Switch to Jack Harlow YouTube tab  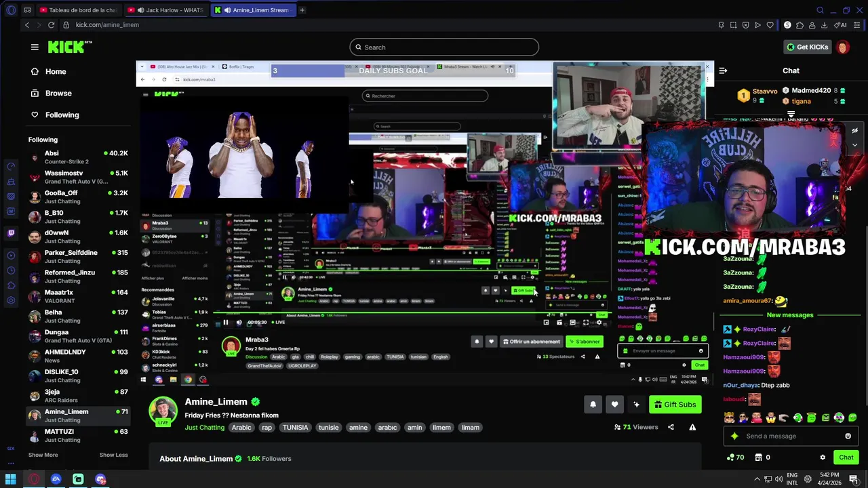166,10
